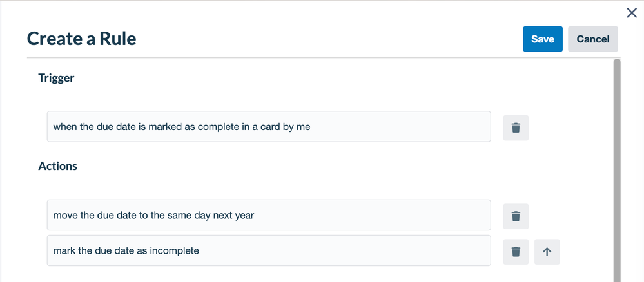This screenshot has height=282, width=644.
Task: Select the 'mark the due date as incomplete' box
Action: coord(269,250)
